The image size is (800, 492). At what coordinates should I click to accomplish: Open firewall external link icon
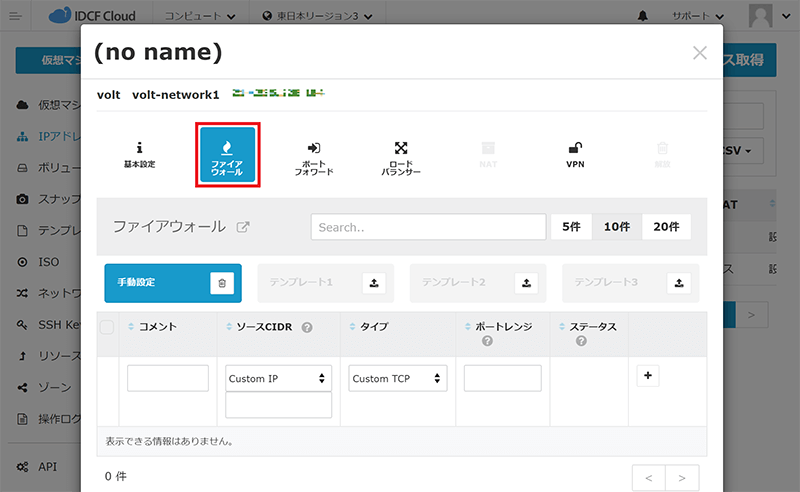point(242,227)
